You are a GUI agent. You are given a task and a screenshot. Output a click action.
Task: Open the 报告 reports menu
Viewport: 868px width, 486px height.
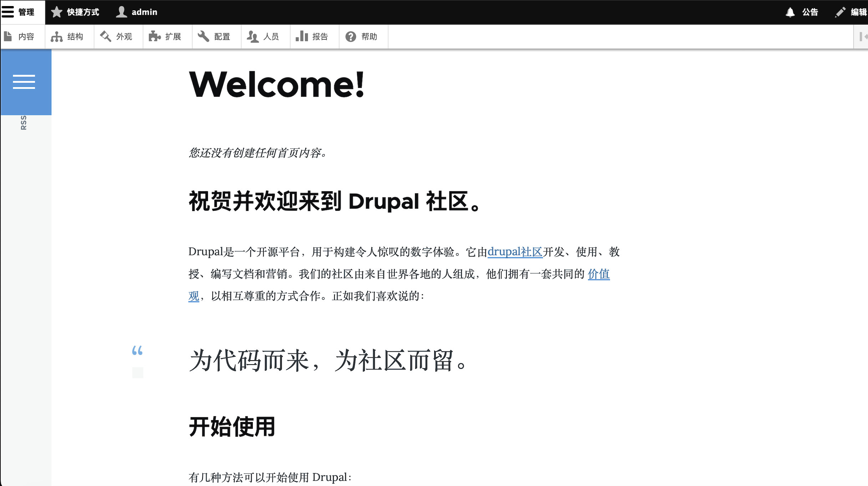[315, 36]
